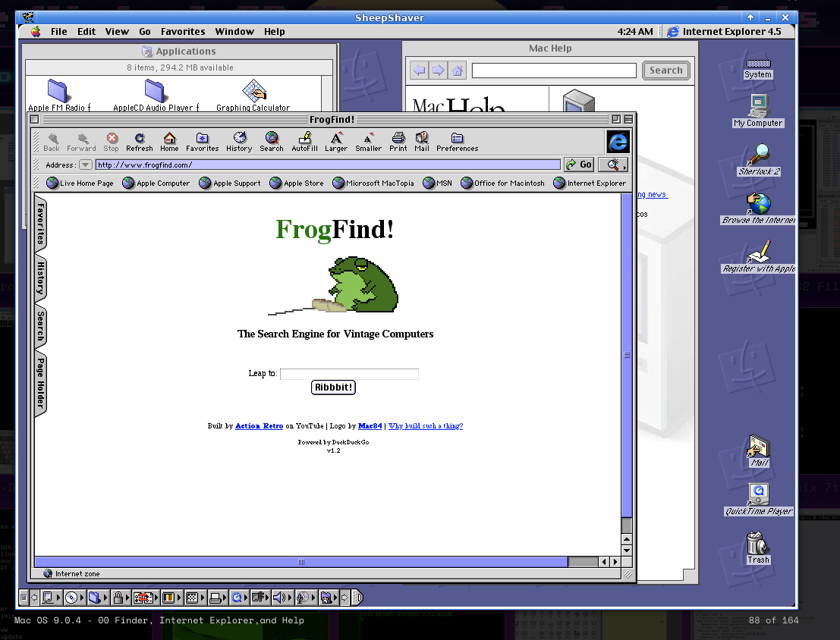This screenshot has height=640, width=840.
Task: Click the Mac Help home icon
Action: (x=457, y=71)
